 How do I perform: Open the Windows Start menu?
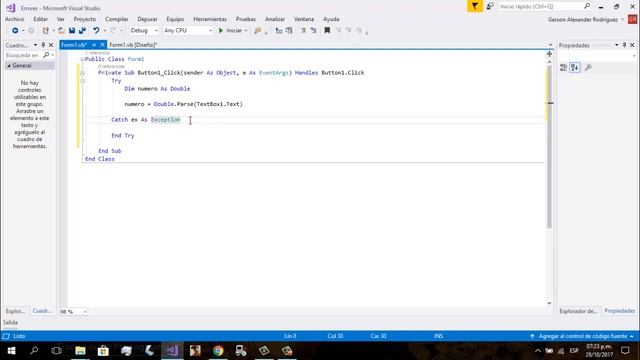point(11,351)
